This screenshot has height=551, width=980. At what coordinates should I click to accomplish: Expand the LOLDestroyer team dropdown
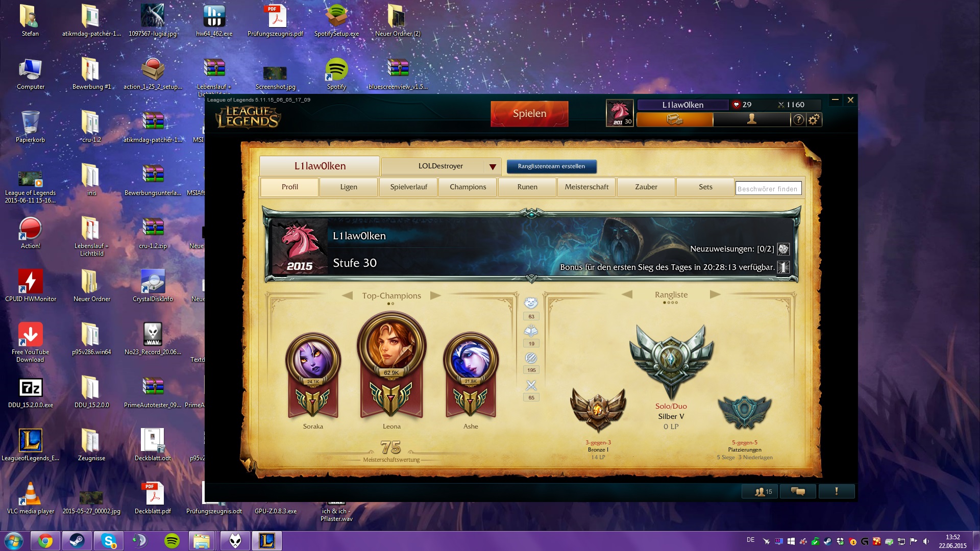(492, 166)
